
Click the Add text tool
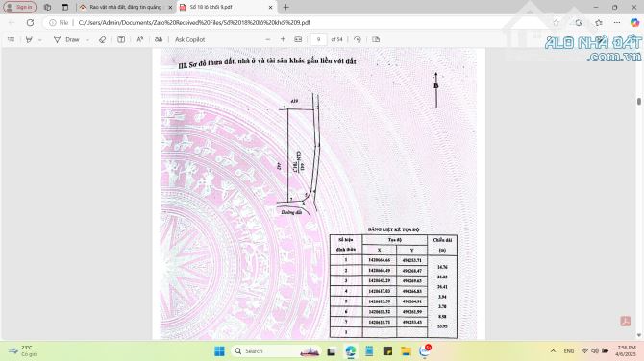(121, 39)
